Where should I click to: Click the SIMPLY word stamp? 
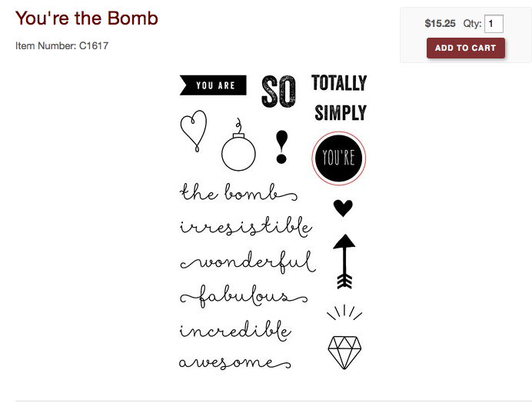click(341, 113)
